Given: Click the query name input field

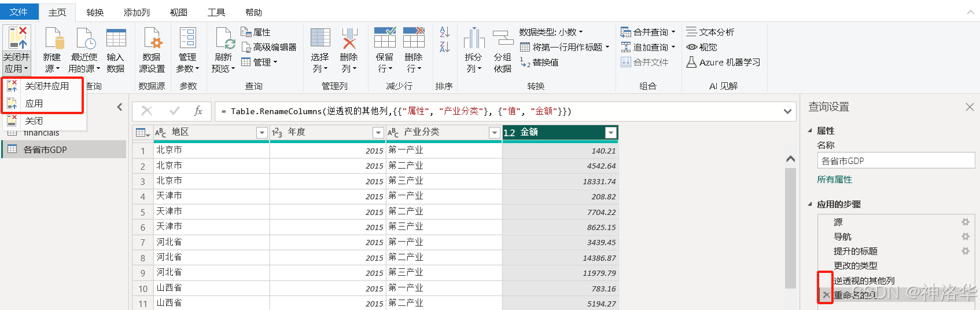Looking at the screenshot, I should pos(896,161).
